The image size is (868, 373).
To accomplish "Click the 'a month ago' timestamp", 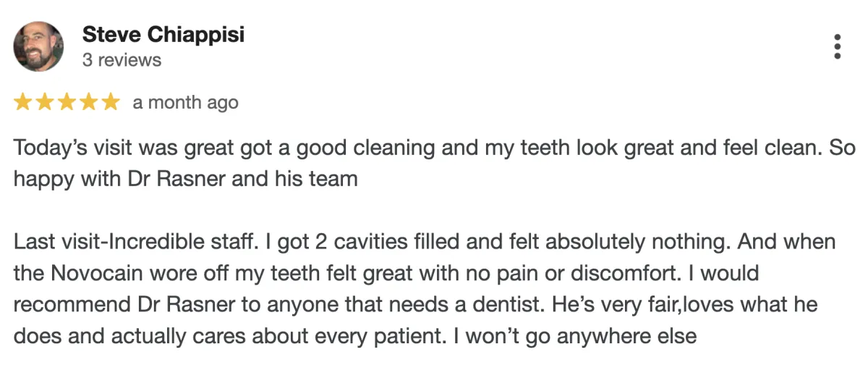I will (185, 104).
